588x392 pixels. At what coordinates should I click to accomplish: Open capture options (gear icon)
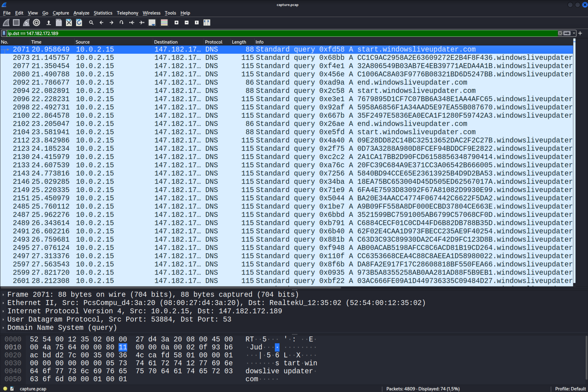tap(36, 23)
